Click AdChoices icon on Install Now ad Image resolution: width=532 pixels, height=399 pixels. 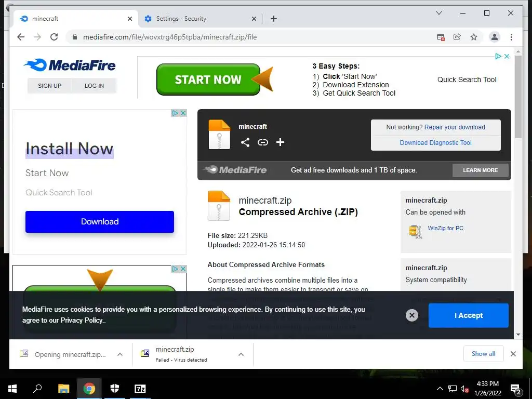pyautogui.click(x=175, y=113)
